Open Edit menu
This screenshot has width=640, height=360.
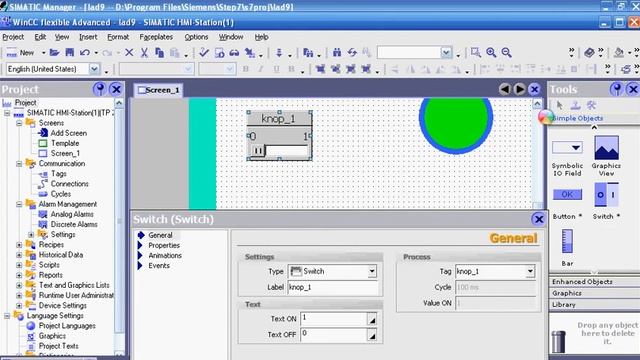pos(40,37)
